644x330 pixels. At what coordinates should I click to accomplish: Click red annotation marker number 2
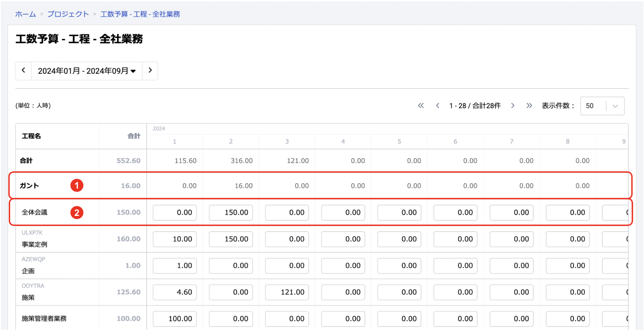tap(77, 212)
